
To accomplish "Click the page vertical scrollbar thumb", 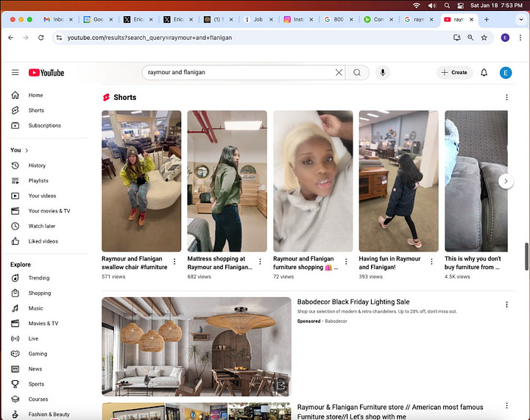I will coord(526,256).
